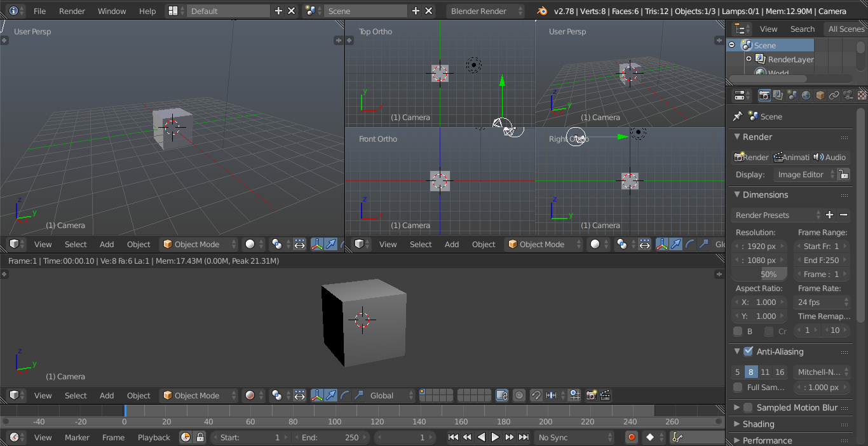Screen dimensions: 868x446
Task: Open the Blender Render engine dropdown
Action: [485, 11]
